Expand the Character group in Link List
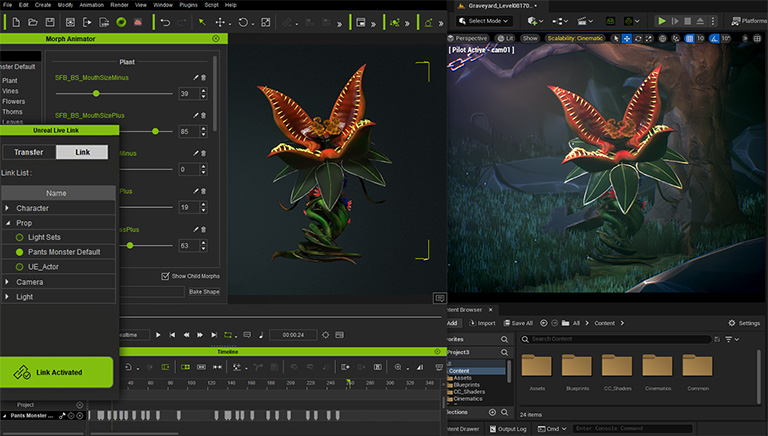 [x=8, y=208]
